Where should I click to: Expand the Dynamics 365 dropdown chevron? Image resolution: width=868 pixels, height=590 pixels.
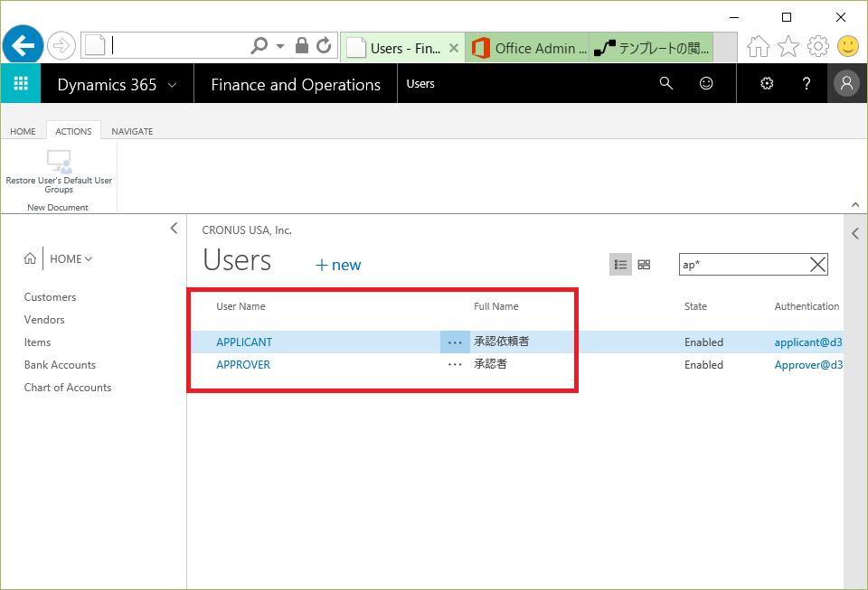click(172, 85)
